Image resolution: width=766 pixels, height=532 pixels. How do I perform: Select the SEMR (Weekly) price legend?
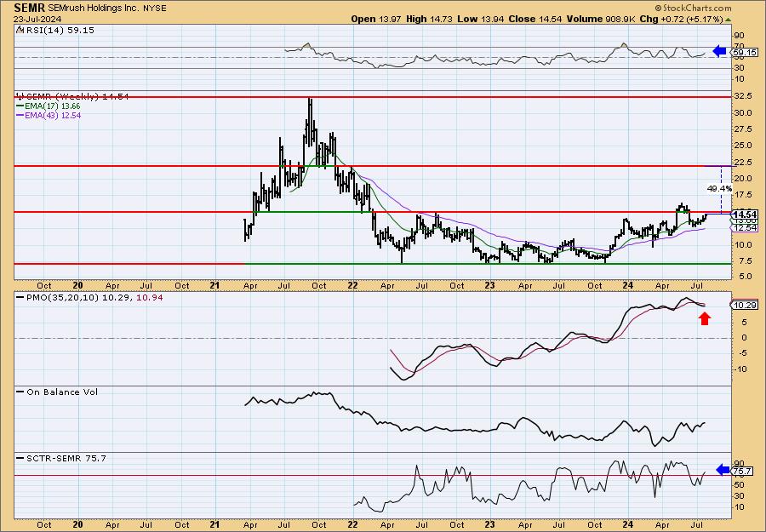point(77,97)
